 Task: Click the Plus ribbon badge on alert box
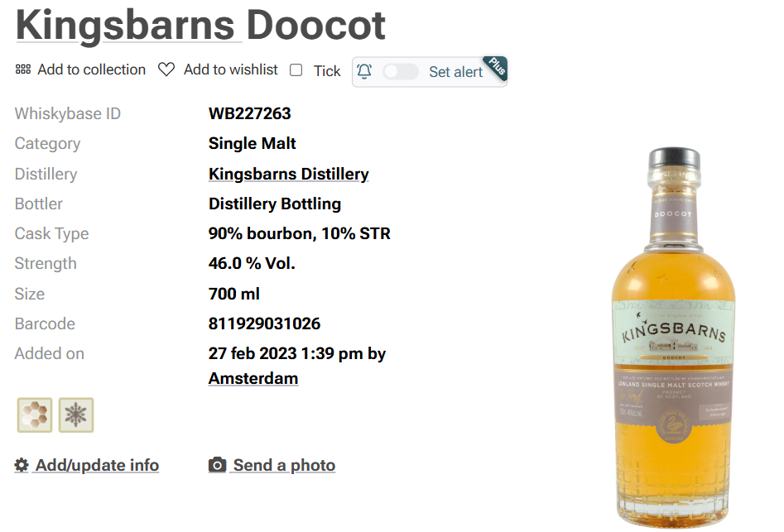coord(496,68)
